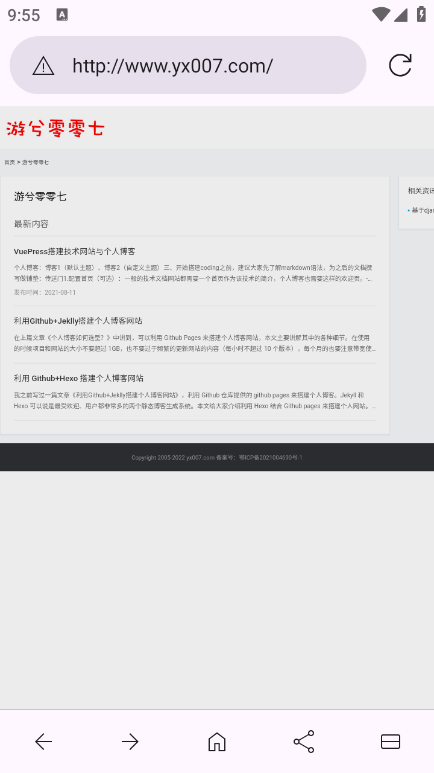The image size is (434, 773).
Task: Go back using the left arrow
Action: pos(43,741)
